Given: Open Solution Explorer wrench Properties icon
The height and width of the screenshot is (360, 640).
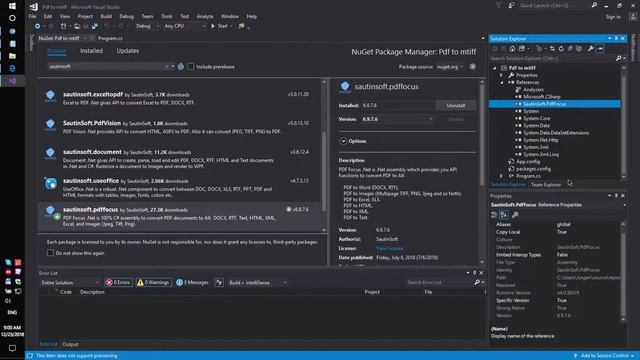Looking at the screenshot, I should pyautogui.click(x=590, y=49).
